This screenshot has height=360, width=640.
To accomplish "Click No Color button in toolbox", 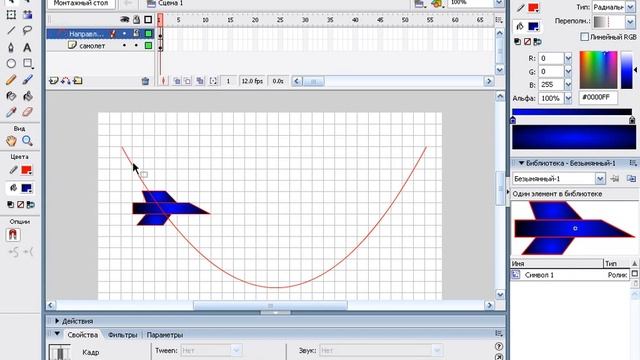I will coord(20,204).
